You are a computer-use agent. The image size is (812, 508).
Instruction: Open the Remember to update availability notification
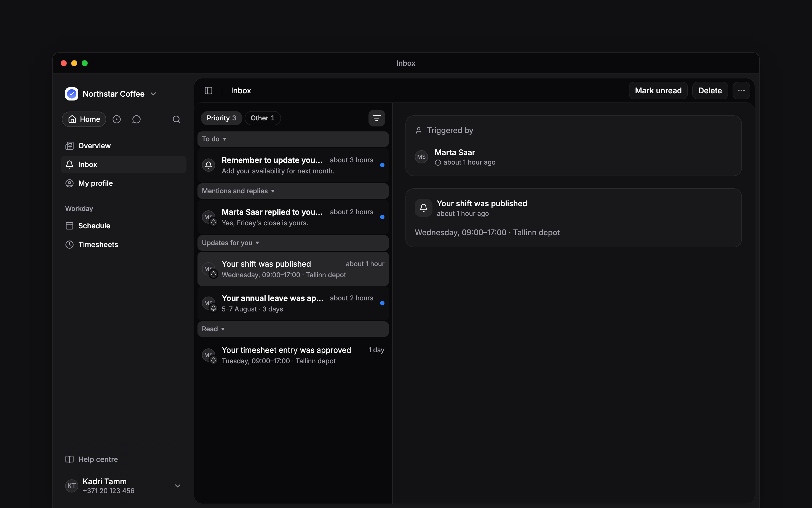click(293, 165)
